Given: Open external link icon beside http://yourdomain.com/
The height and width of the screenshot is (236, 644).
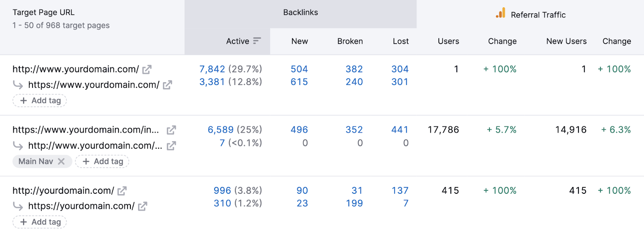Looking at the screenshot, I should coord(123,190).
